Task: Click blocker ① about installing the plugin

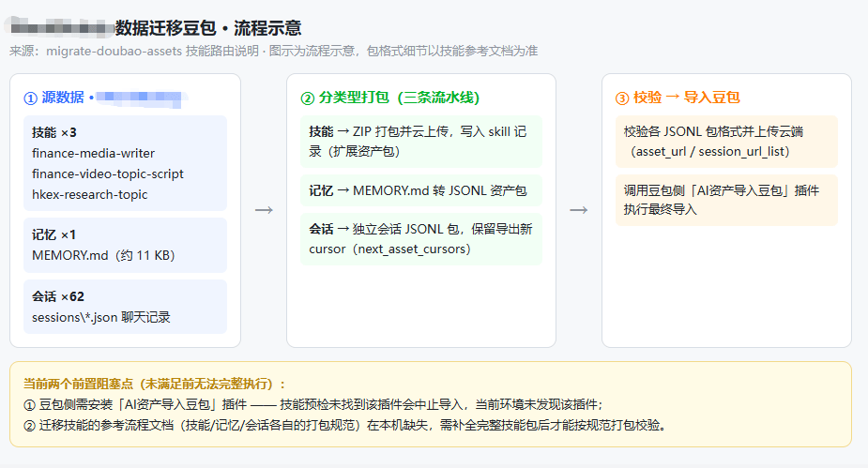Action: pos(313,405)
